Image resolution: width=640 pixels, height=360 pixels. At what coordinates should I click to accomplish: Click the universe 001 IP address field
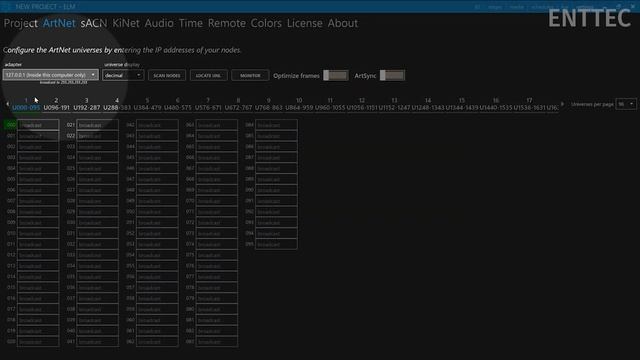coord(38,136)
